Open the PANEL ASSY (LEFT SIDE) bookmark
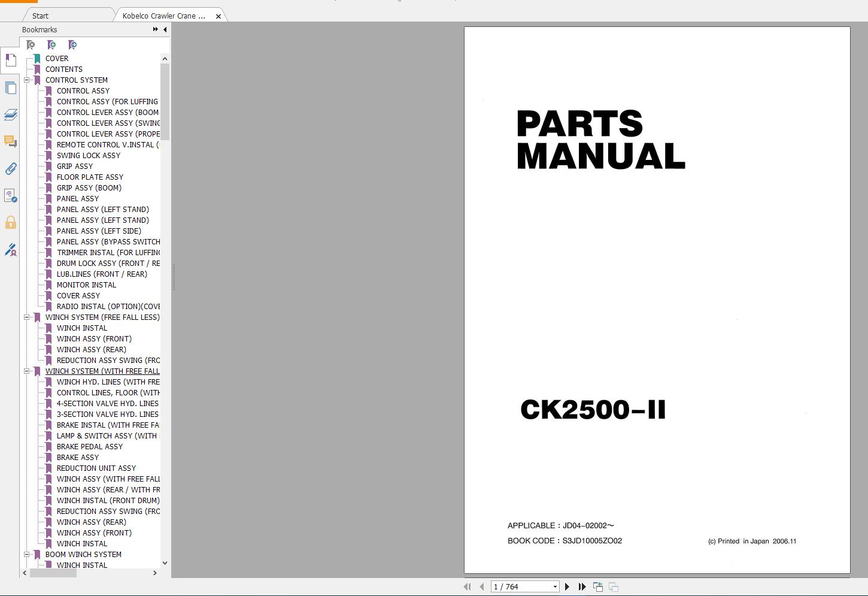868x596 pixels. click(x=99, y=231)
